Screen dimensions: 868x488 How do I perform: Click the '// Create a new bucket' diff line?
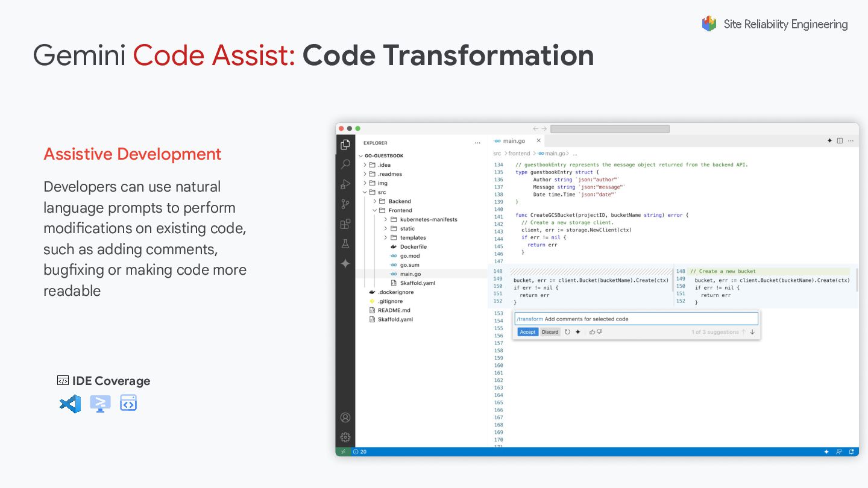[769, 271]
